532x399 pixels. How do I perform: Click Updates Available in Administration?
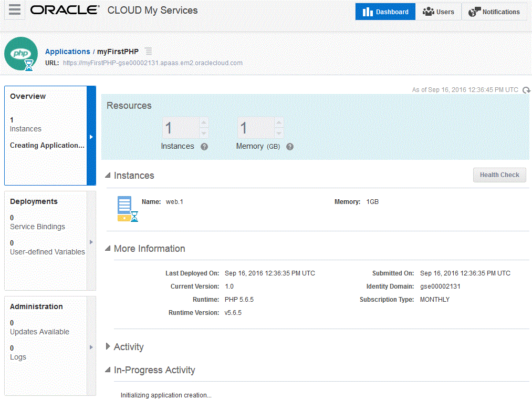coord(39,332)
